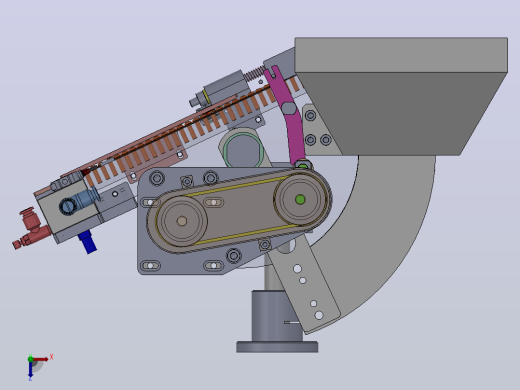
Task: Click the blue Z axis of the orientation triad
Action: (x=30, y=370)
